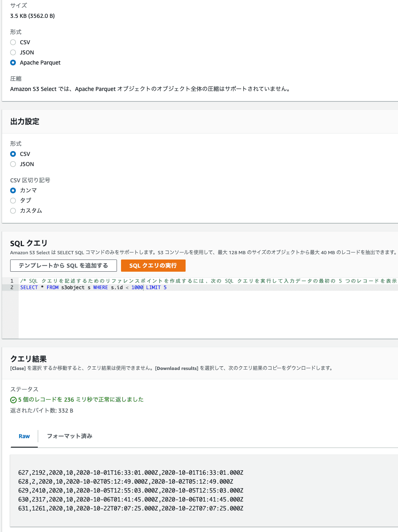The image size is (398, 532).
Task: Select カスタム as the CSV delimiter
Action: coord(13,211)
